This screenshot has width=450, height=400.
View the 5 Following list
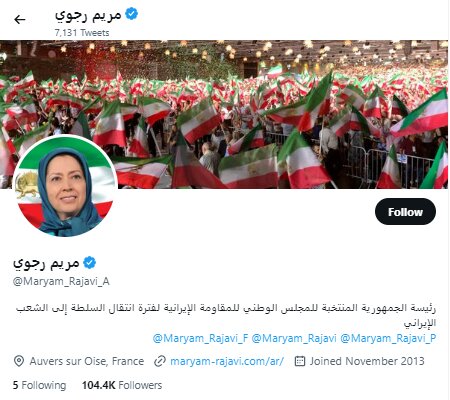40,385
